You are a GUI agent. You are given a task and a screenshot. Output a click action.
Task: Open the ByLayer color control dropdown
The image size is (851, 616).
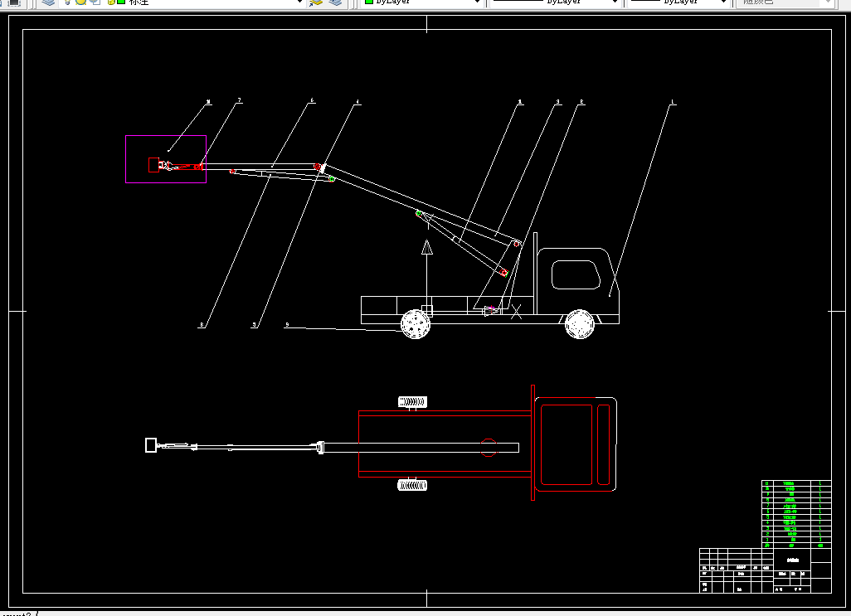click(477, 2)
